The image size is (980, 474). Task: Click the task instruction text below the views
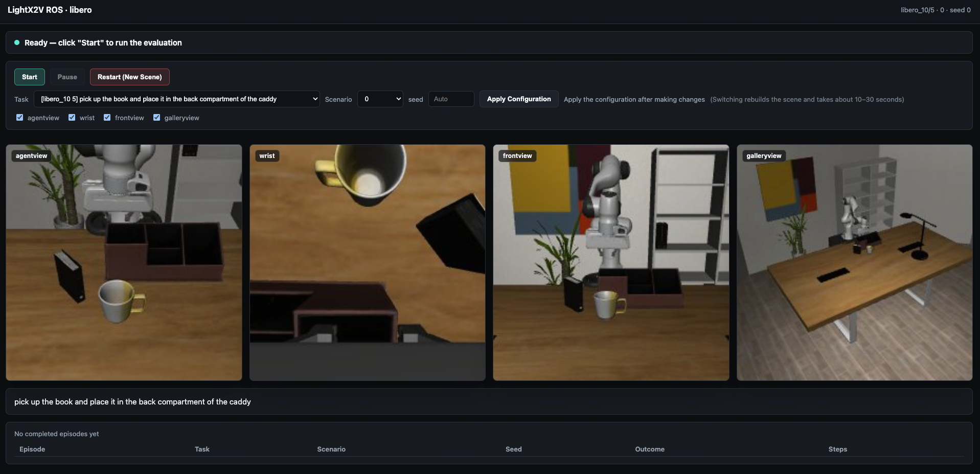click(132, 402)
